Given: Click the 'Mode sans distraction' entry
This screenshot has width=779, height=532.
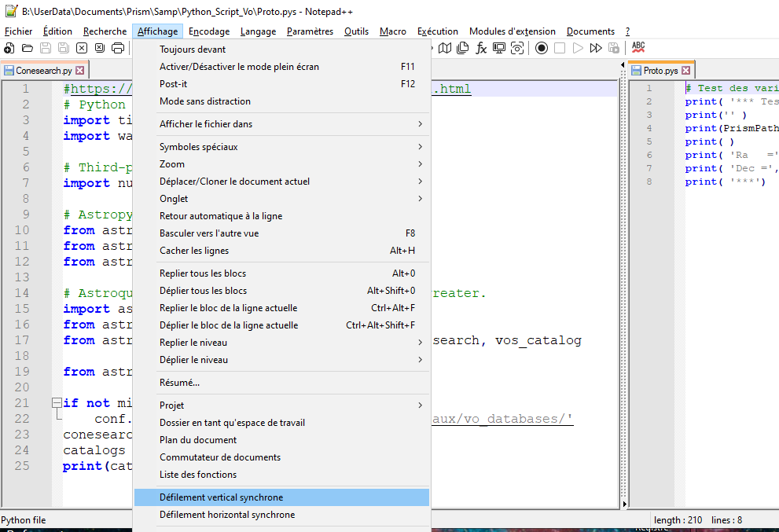Looking at the screenshot, I should click(x=205, y=101).
